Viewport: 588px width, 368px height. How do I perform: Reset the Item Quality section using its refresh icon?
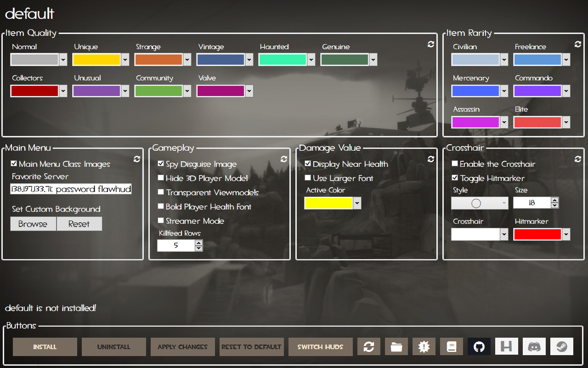tap(430, 44)
